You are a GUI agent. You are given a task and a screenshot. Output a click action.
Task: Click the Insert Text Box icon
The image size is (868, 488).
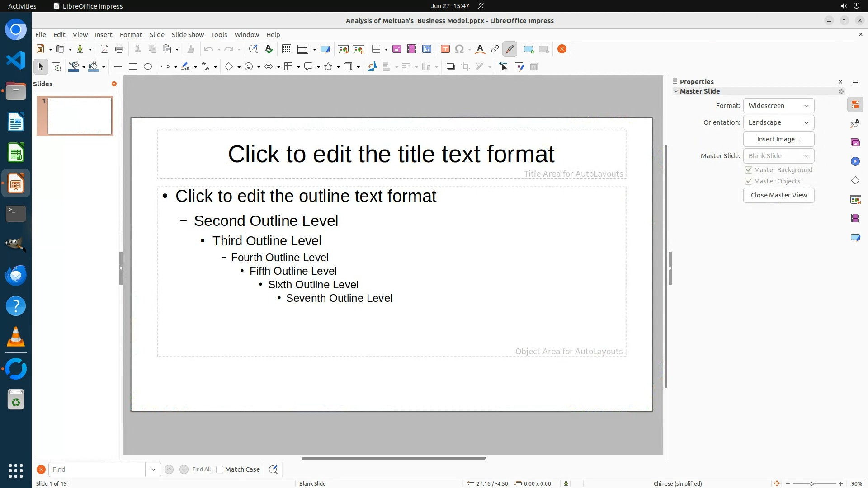(445, 49)
